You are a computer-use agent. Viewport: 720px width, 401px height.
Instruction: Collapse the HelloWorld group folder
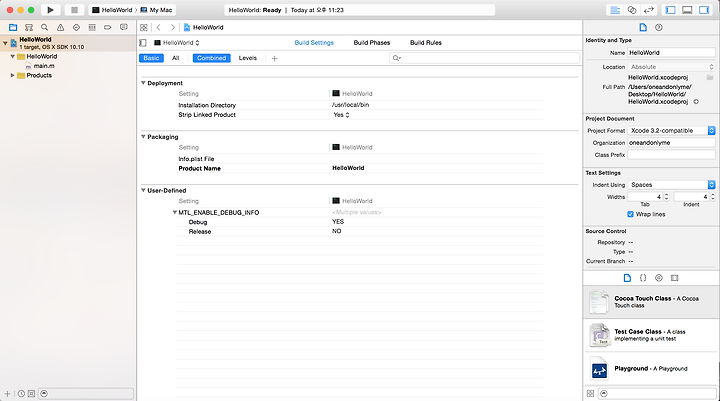point(13,56)
